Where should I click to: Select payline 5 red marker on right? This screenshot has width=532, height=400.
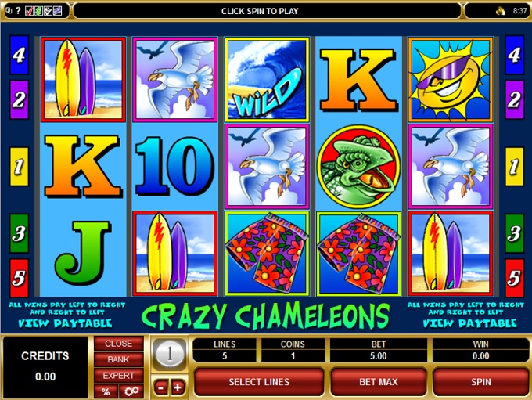pyautogui.click(x=514, y=278)
